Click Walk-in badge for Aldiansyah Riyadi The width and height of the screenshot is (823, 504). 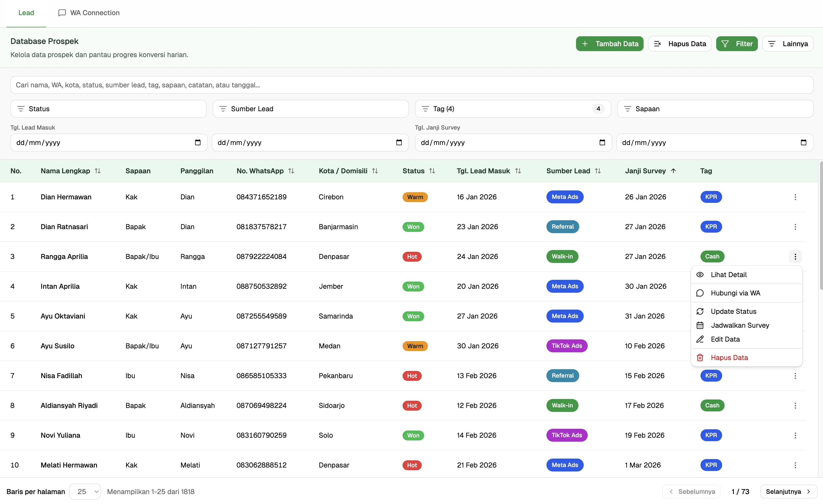(x=562, y=405)
